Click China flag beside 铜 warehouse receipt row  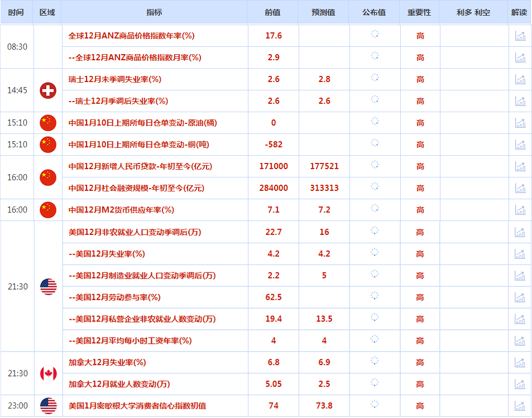[48, 145]
